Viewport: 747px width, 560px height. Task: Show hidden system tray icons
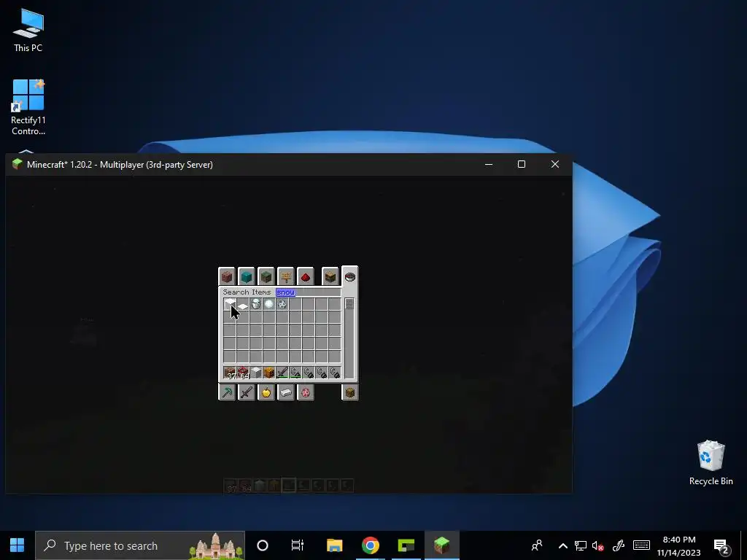point(562,545)
